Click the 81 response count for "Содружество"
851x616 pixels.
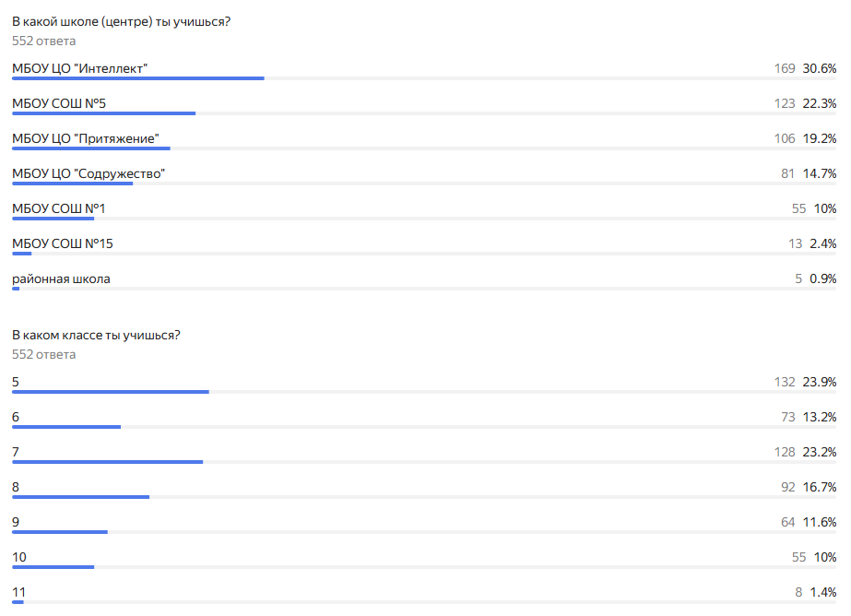click(x=787, y=173)
